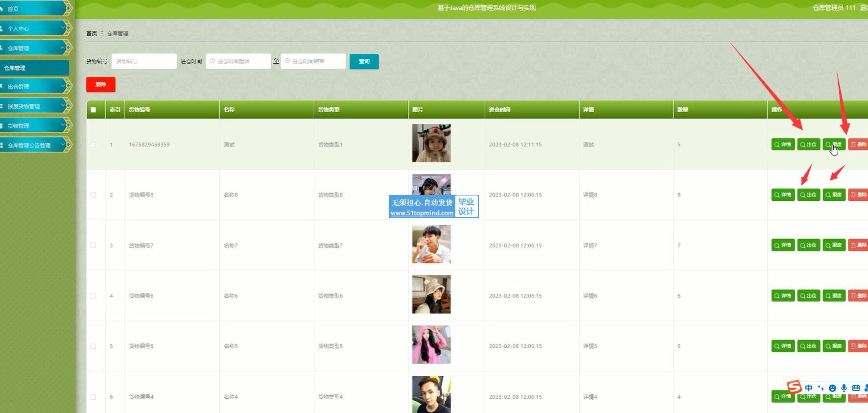The image size is (868, 413).
Task: Delete the 货物编号6 row
Action: (858, 296)
